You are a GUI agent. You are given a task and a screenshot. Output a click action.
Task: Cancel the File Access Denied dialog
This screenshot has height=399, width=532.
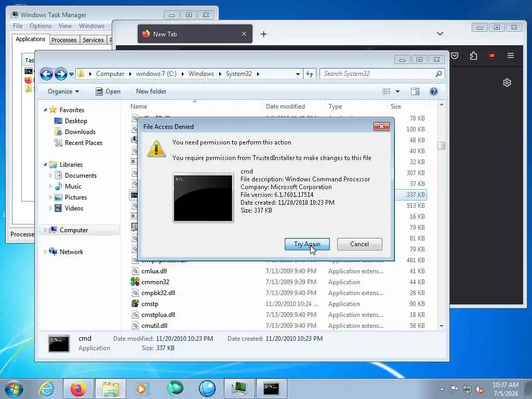pos(360,244)
